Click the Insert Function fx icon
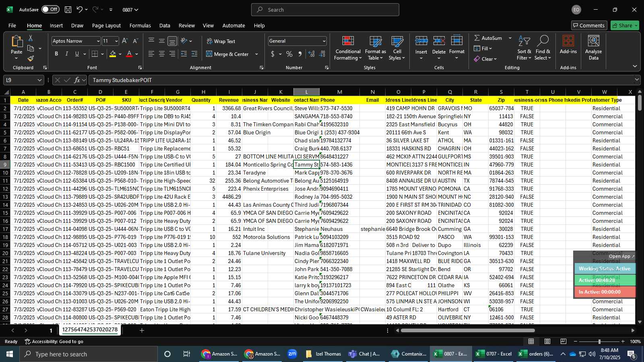This screenshot has width=644, height=362. (77, 80)
